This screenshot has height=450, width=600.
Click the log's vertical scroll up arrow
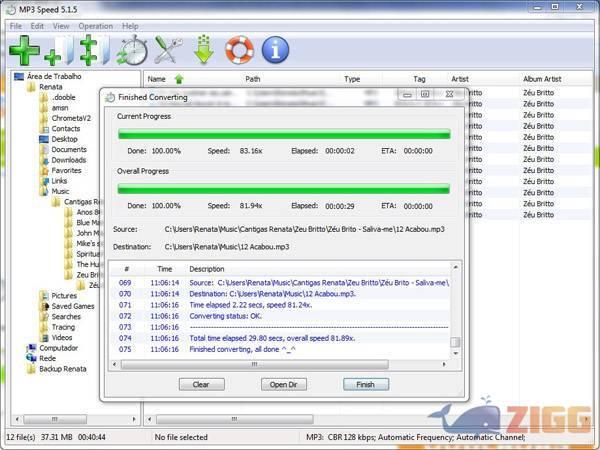tap(455, 267)
